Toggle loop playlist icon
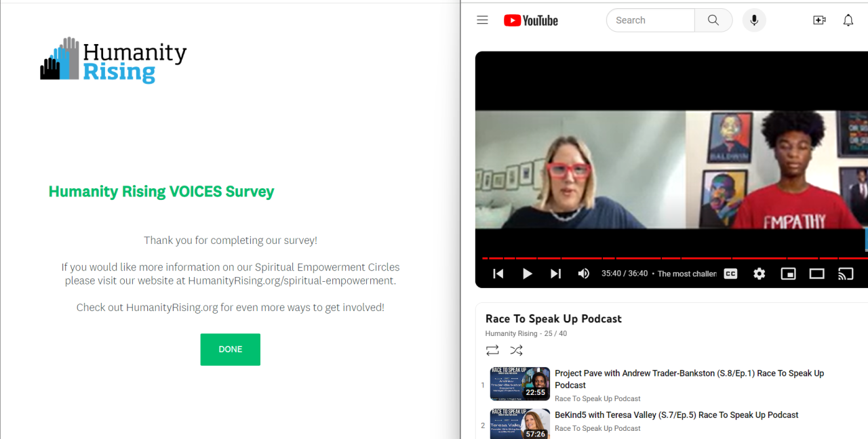868x439 pixels. pos(492,350)
